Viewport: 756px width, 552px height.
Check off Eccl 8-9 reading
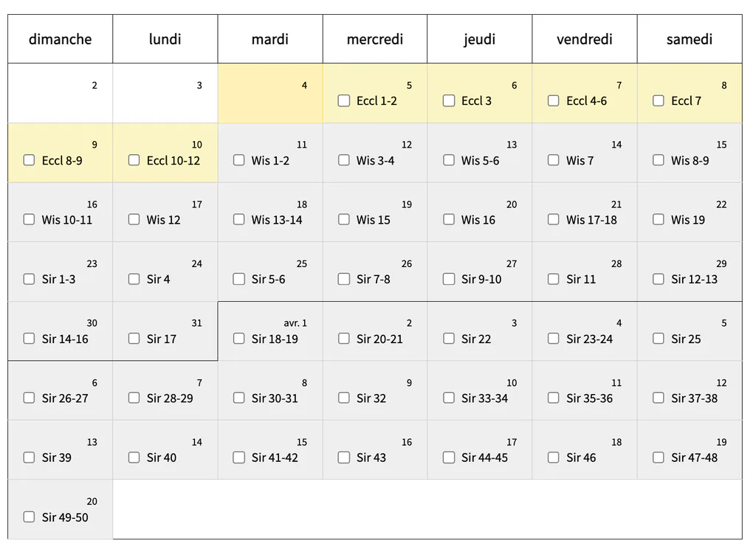pyautogui.click(x=29, y=160)
